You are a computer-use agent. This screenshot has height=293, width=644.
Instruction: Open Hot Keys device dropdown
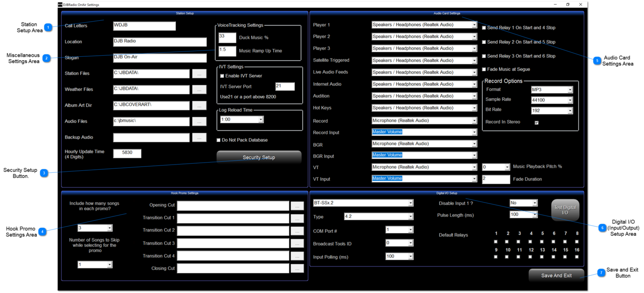[474, 108]
